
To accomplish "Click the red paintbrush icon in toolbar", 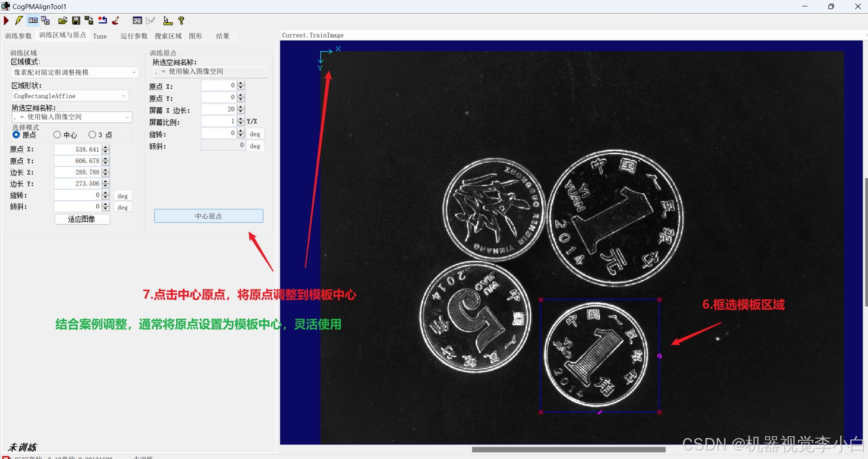I will click(116, 20).
